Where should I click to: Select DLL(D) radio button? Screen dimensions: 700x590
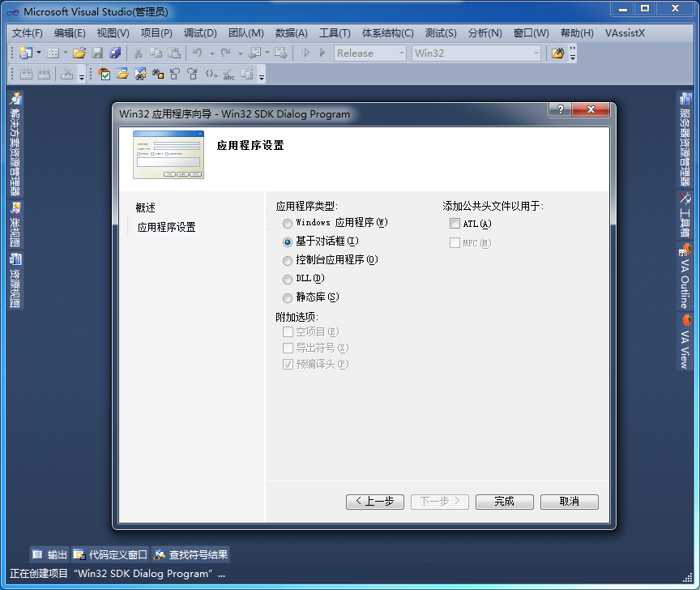tap(288, 279)
